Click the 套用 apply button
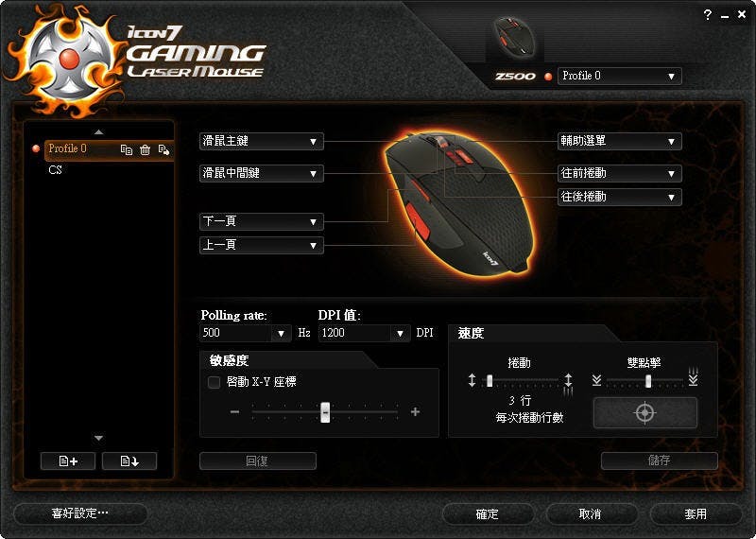 coord(696,513)
